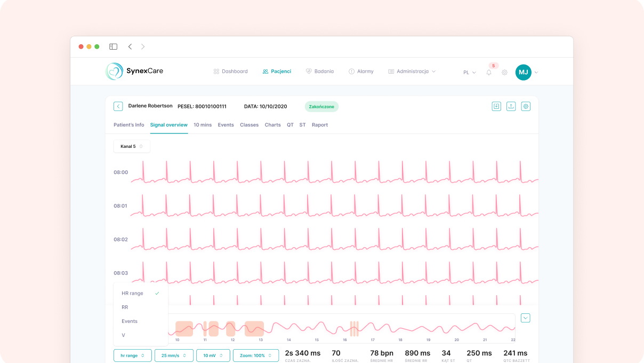Open the 10 mV amplitude dropdown
The width and height of the screenshot is (644, 363).
pos(213,356)
